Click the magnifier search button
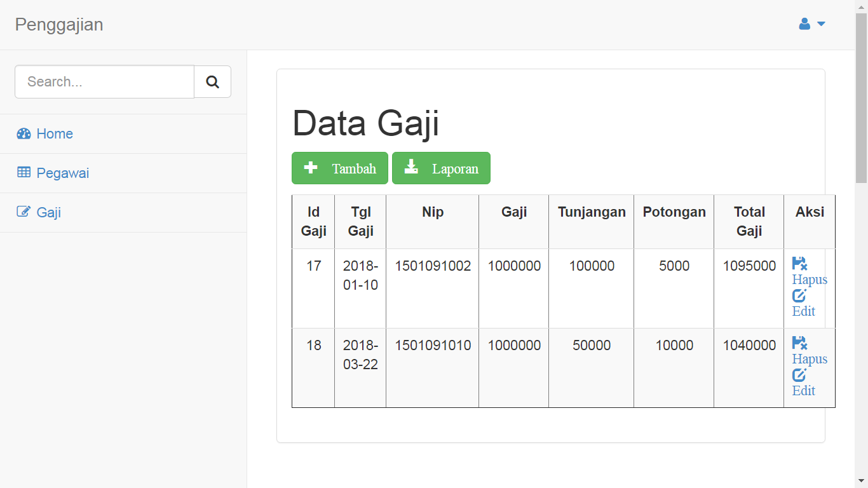 (212, 82)
